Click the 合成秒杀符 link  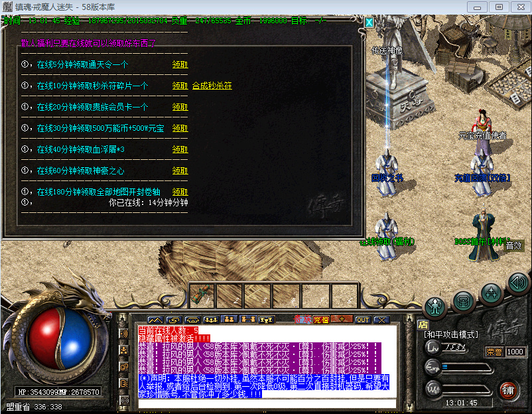point(212,86)
